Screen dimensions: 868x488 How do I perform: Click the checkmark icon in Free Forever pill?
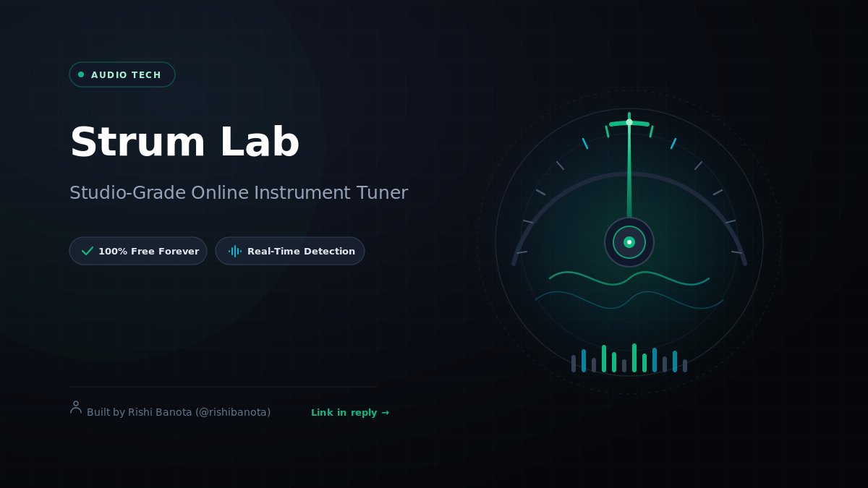click(x=88, y=251)
